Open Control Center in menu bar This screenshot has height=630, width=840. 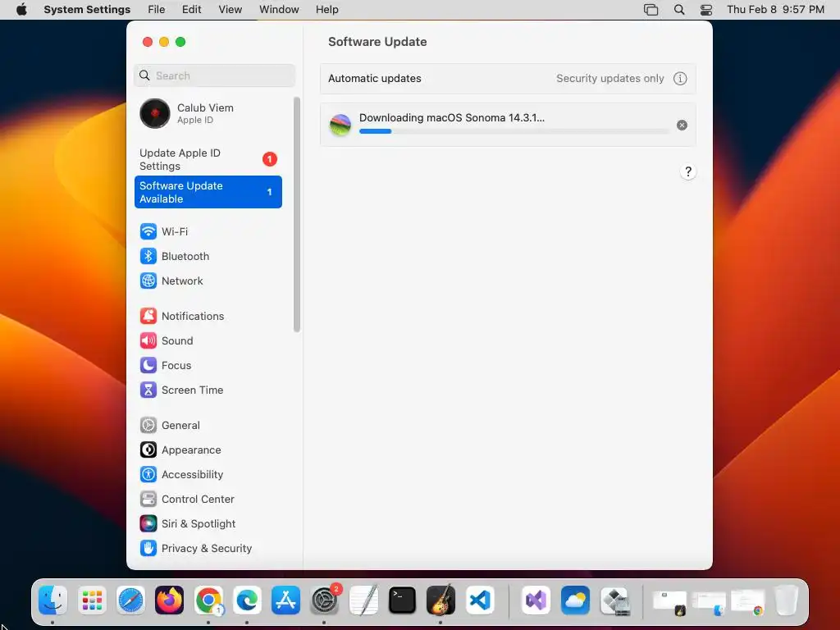tap(706, 10)
